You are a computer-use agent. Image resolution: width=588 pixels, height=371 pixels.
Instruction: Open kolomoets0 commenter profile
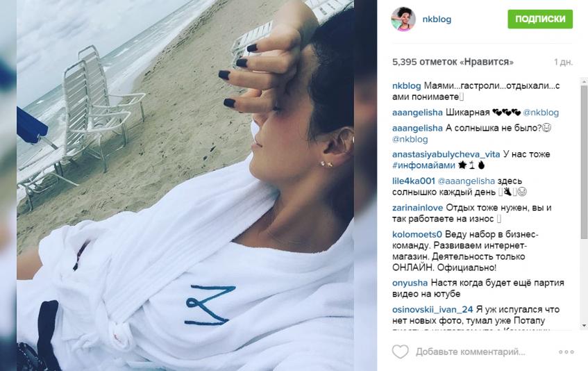coord(417,234)
